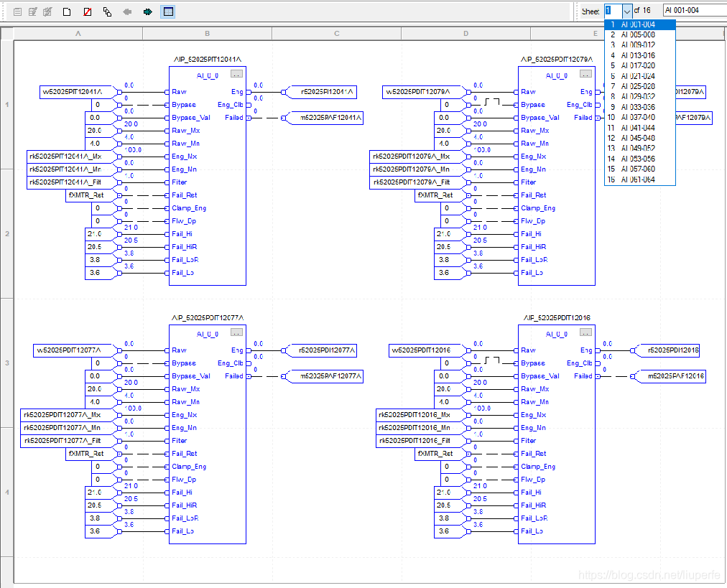
Task: Click the green forward navigation arrow icon
Action: pyautogui.click(x=149, y=11)
